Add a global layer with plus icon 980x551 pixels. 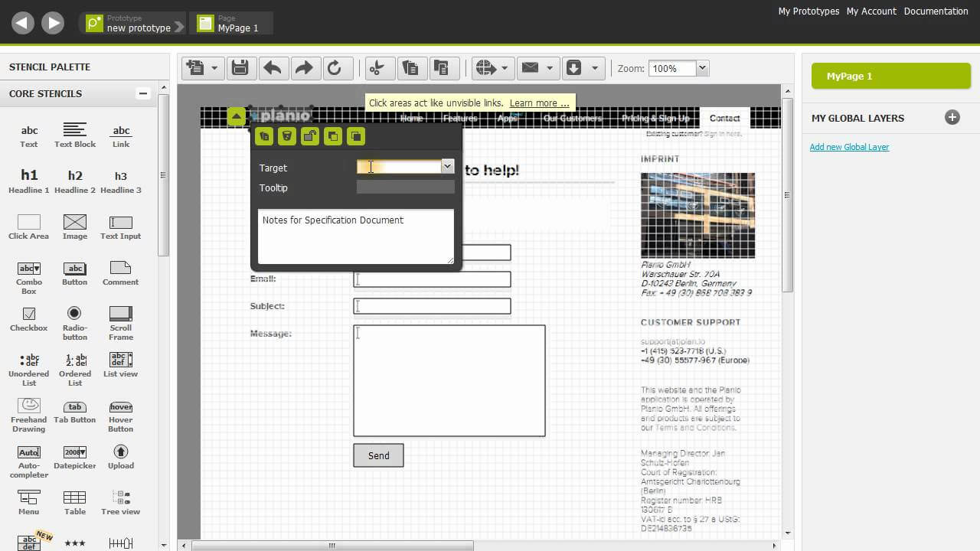tap(952, 117)
